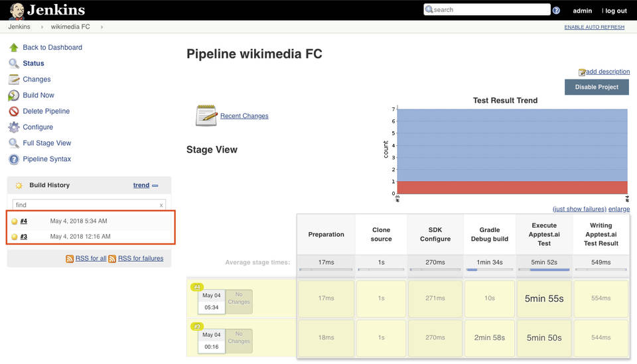The height and width of the screenshot is (364, 637).
Task: Click the Build Now clock icon
Action: pos(14,95)
